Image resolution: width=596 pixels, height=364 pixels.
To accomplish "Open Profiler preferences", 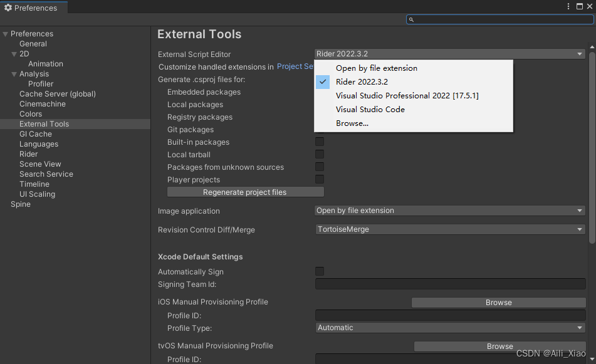I will point(41,84).
